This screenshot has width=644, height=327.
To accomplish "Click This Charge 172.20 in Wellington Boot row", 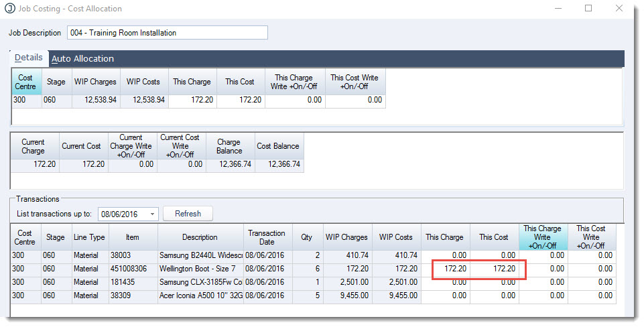I will click(x=446, y=269).
